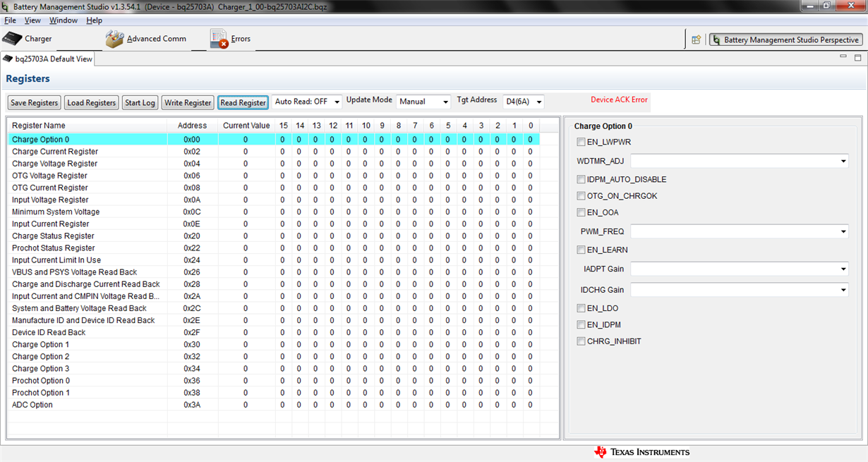
Task: Enable the EN_OOA checkbox
Action: point(581,212)
